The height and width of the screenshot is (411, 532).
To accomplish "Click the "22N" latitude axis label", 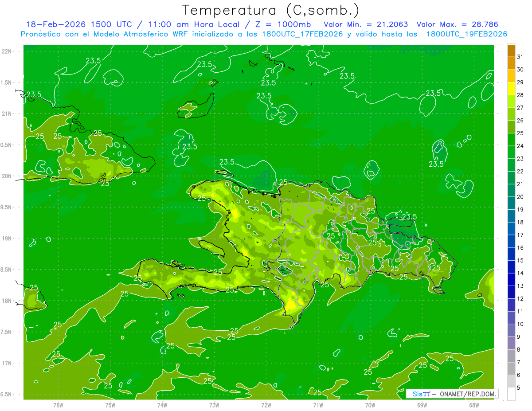I will pyautogui.click(x=8, y=51).
